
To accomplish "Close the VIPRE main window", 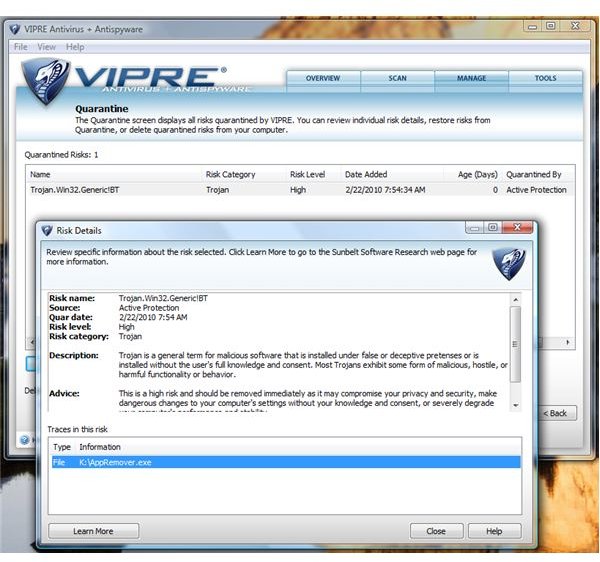I will [575, 26].
